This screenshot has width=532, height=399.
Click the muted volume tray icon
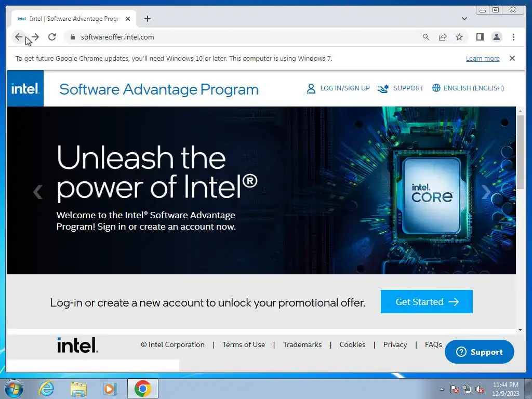tap(480, 389)
